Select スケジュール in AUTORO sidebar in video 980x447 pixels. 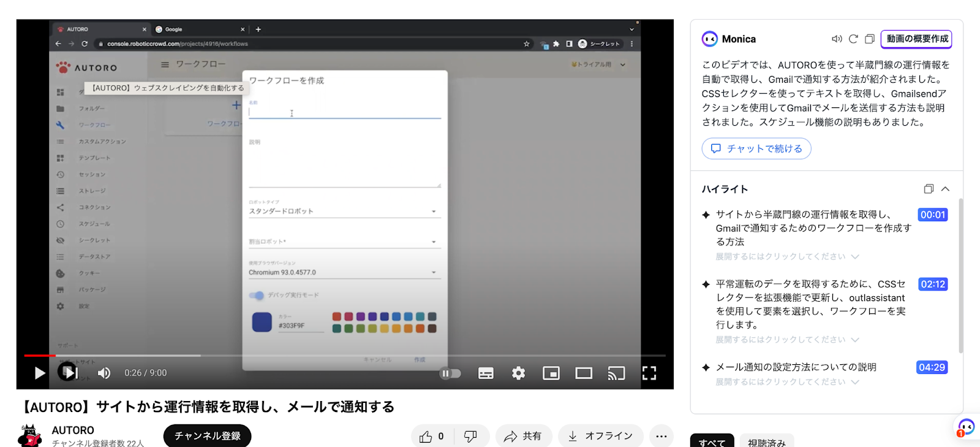[x=94, y=224]
